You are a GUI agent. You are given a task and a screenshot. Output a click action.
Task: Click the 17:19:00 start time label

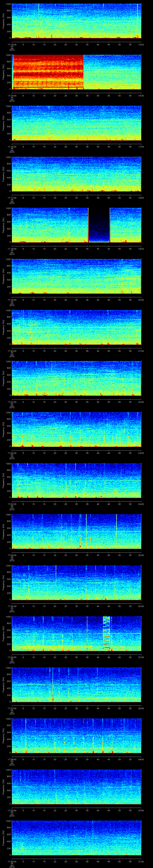[12, 300]
